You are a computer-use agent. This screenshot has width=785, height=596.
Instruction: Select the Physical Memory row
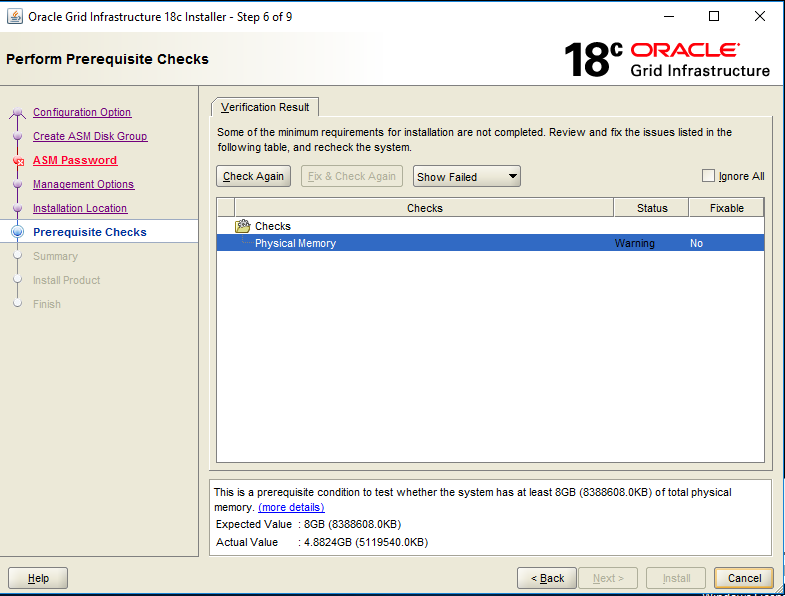(490, 243)
